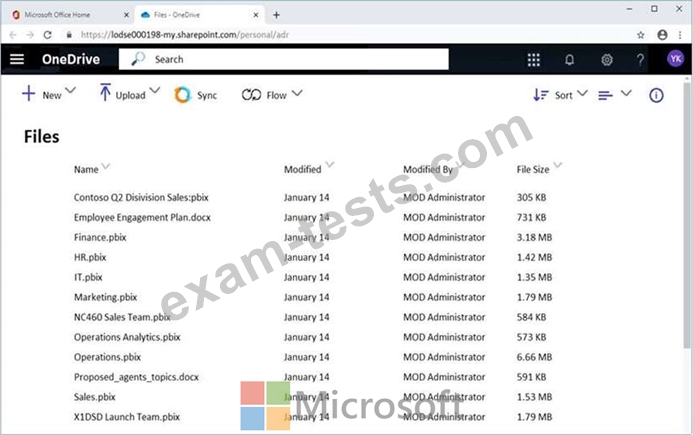Open the app launcher waffle icon
Image resolution: width=693 pixels, height=435 pixels.
(x=533, y=60)
